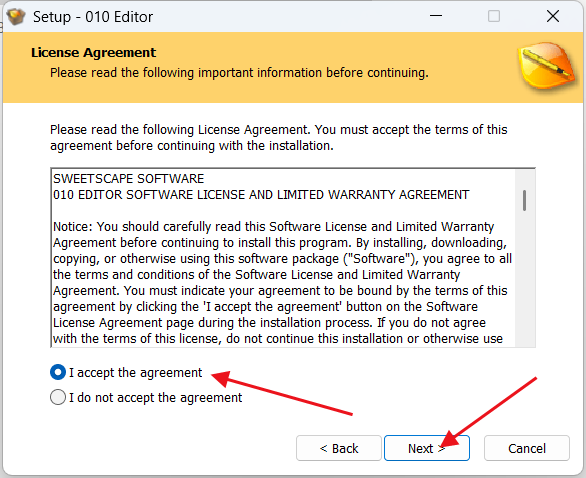Screen dimensions: 586x478
Task: Click the grayed-out maximize window icon
Action: coord(494,16)
